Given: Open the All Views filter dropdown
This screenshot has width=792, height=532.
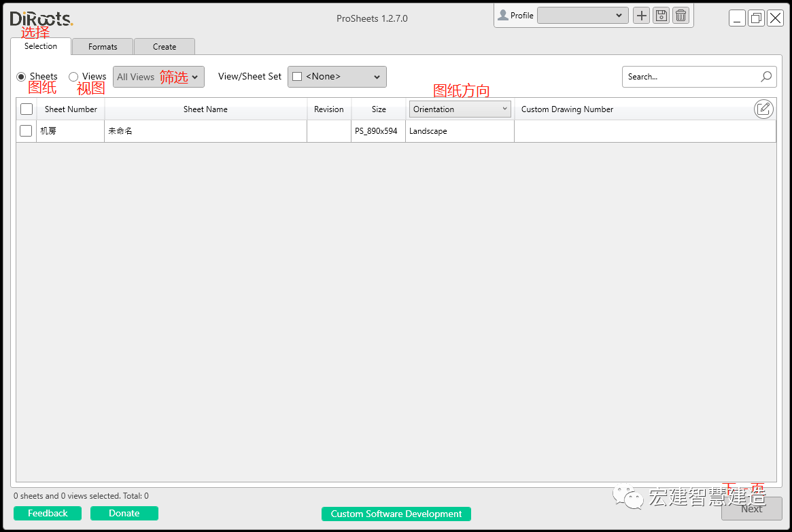Looking at the screenshot, I should pyautogui.click(x=158, y=77).
